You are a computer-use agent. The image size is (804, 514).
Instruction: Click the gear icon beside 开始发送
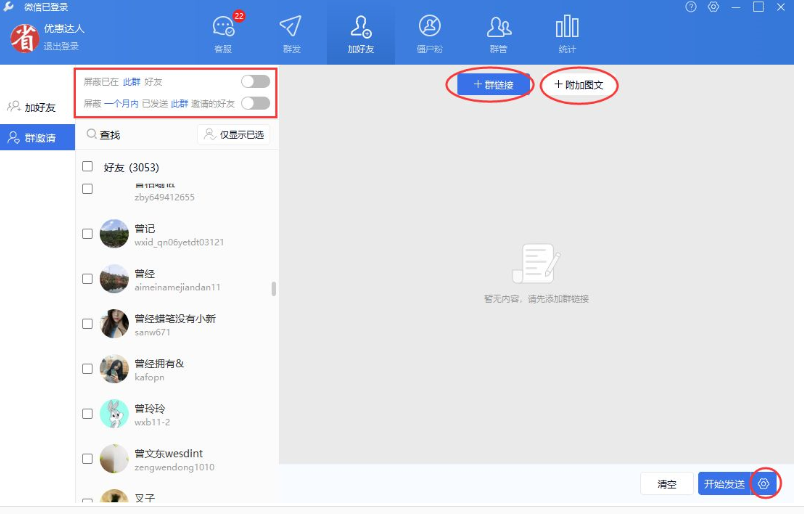pos(763,484)
